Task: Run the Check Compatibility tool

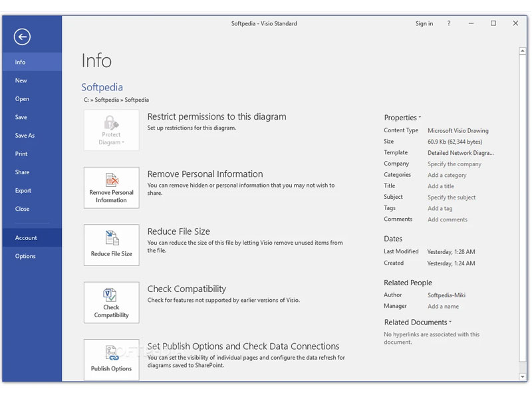Action: pyautogui.click(x=111, y=303)
